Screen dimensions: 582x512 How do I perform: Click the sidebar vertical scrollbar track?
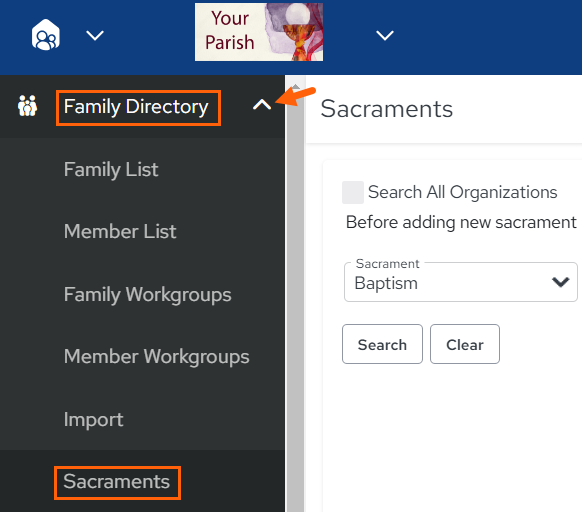[x=295, y=297]
